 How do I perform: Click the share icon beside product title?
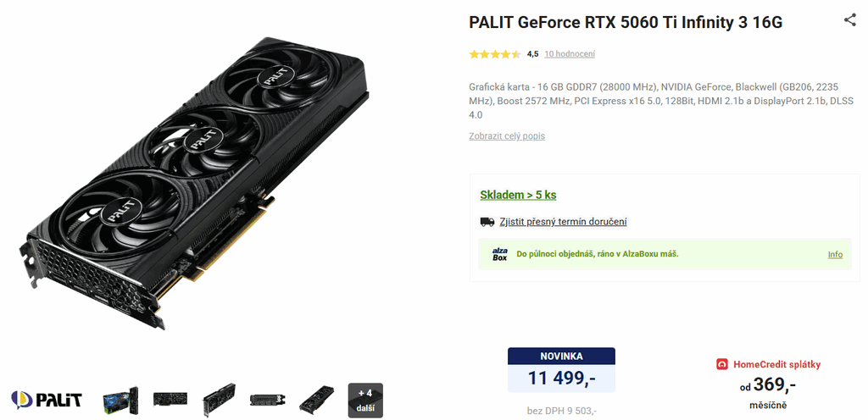[849, 20]
